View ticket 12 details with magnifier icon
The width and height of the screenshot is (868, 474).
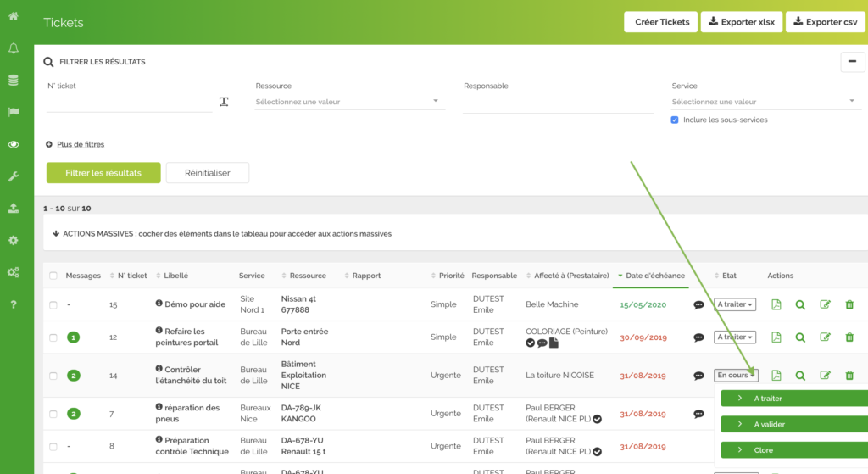800,337
